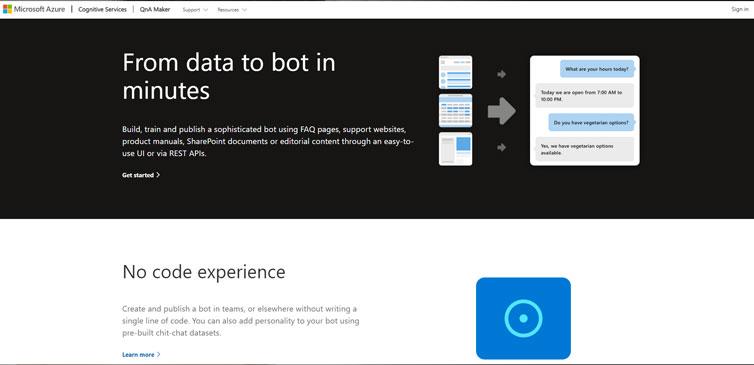Image resolution: width=754 pixels, height=365 pixels.
Task: Click the middle table document thumbnail
Action: click(455, 111)
